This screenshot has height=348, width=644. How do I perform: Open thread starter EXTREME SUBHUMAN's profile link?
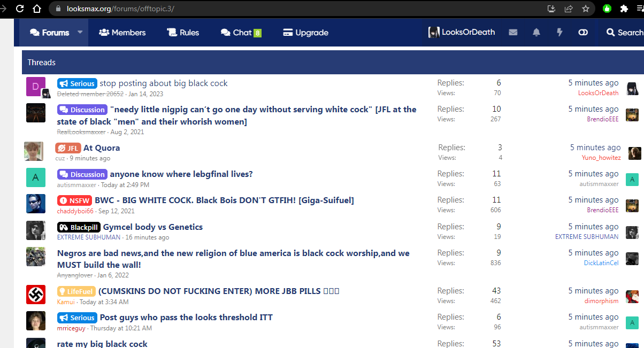click(89, 237)
